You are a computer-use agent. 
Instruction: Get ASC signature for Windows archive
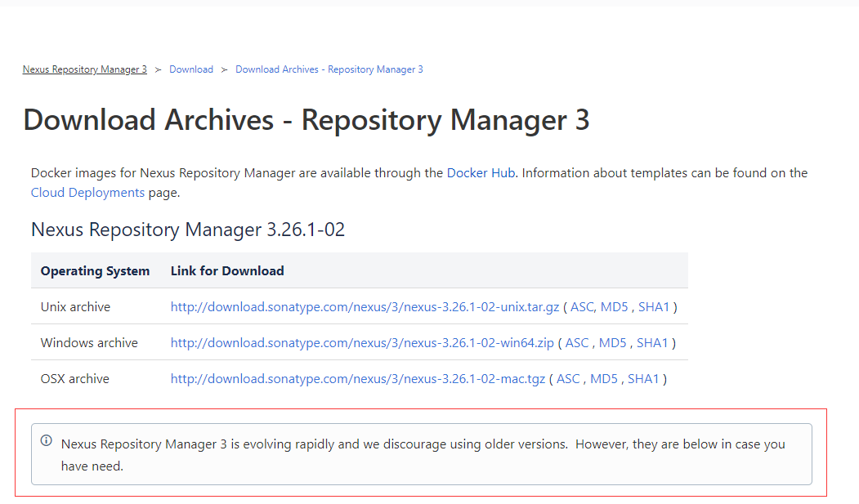pyautogui.click(x=577, y=343)
